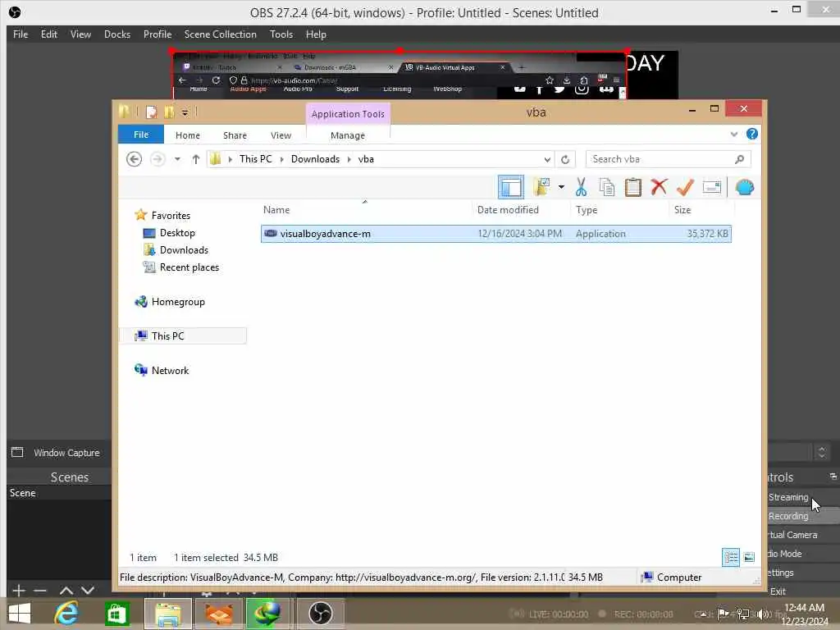
Task: Select the visualboyadvance-m file
Action: [x=496, y=234]
